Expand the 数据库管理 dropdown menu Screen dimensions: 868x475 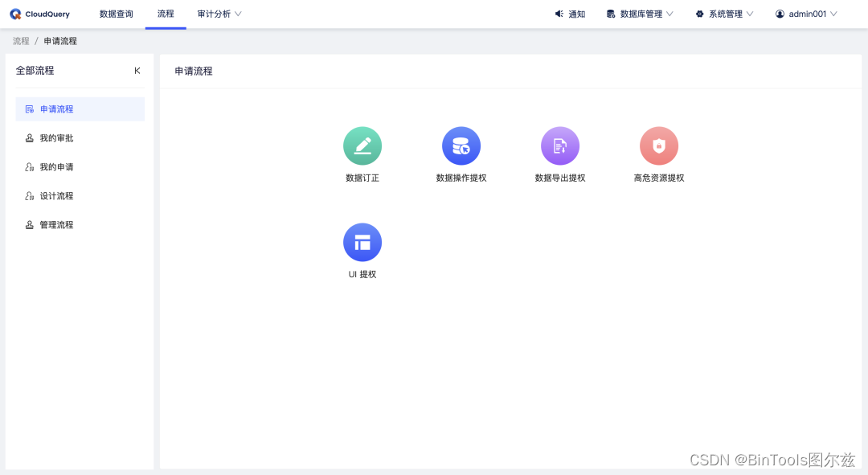point(640,14)
